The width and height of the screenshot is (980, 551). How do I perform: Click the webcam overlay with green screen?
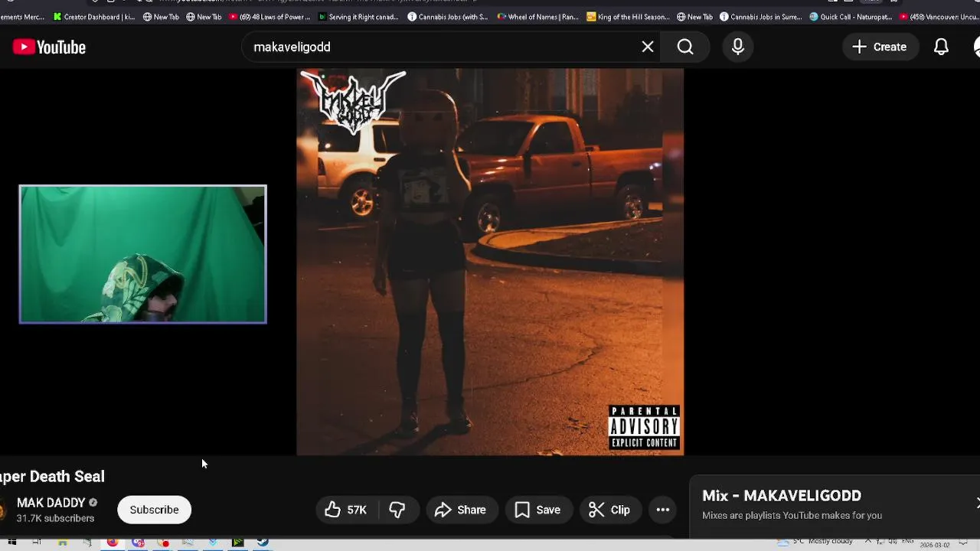pyautogui.click(x=143, y=254)
